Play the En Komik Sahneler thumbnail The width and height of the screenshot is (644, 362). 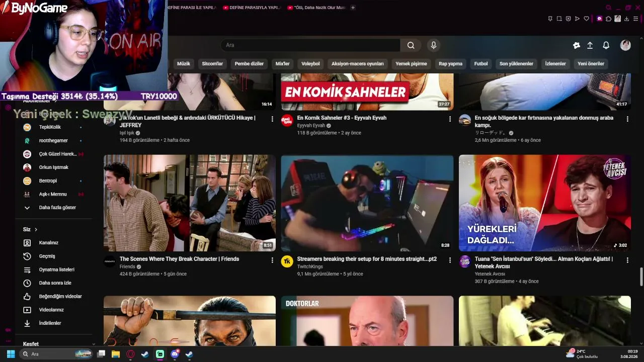click(x=367, y=92)
